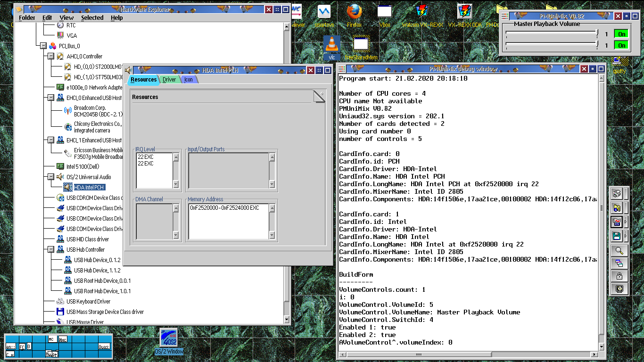Expand the arrow beside floppy drive toolbar icon
This screenshot has width=644, height=362.
point(626,236)
